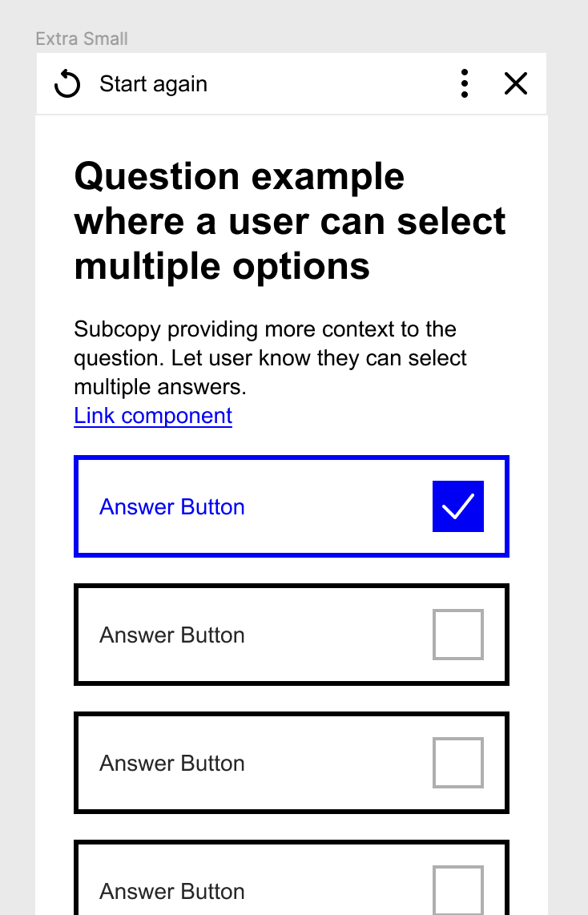Follow the "Link component" hyperlink
Image resolution: width=588 pixels, height=915 pixels.
[153, 416]
